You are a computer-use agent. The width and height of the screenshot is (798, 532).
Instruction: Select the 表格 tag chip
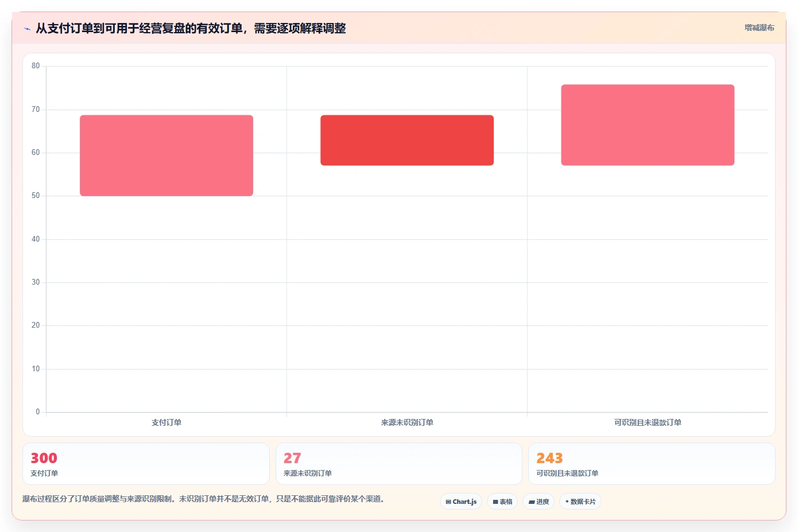[502, 502]
